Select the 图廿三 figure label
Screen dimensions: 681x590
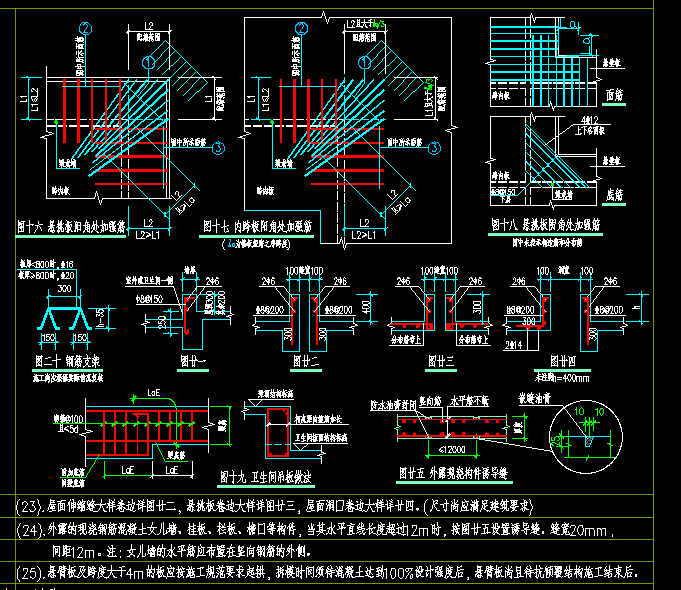tap(441, 361)
